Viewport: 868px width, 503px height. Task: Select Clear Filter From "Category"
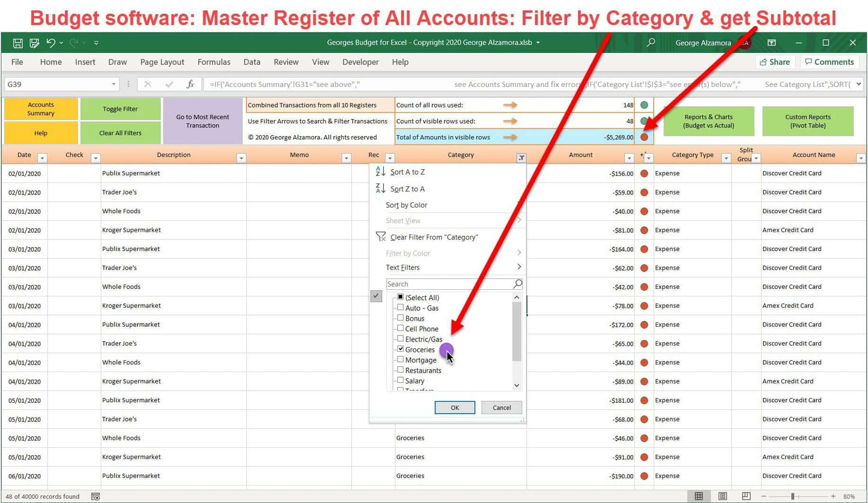[x=434, y=237]
